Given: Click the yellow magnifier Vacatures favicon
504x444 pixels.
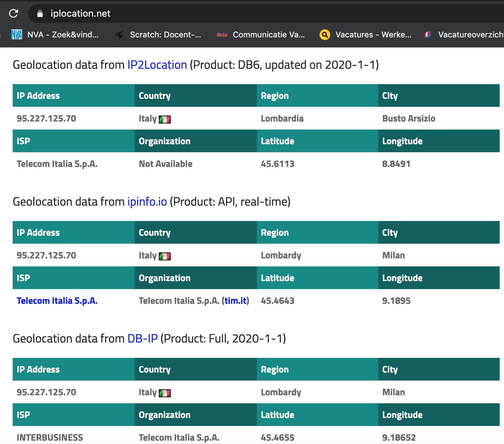Looking at the screenshot, I should pos(325,34).
